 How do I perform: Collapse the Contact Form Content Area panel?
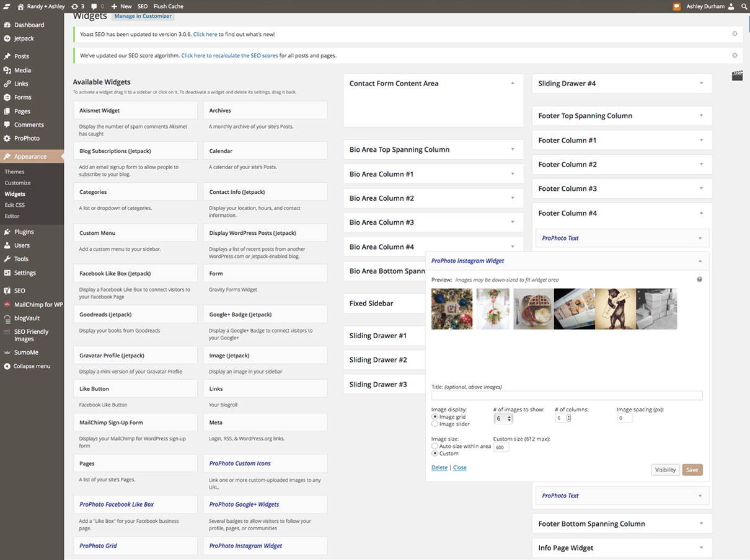tap(513, 82)
